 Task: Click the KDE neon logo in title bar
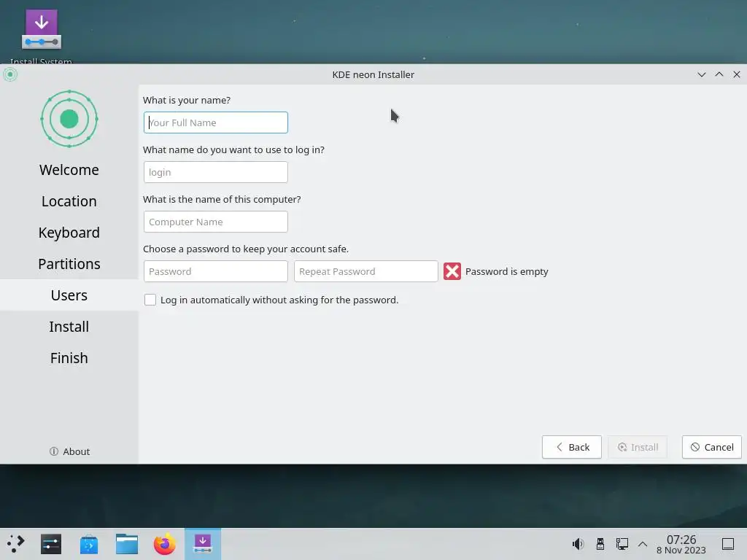coord(10,74)
